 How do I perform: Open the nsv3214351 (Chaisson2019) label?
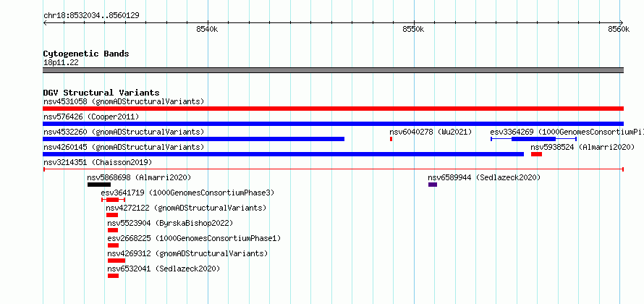(98, 162)
